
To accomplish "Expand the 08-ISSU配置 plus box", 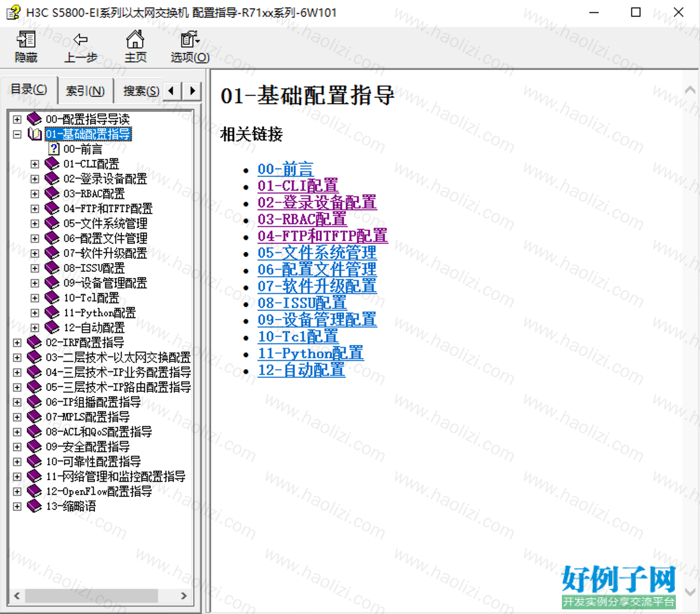I will (35, 268).
